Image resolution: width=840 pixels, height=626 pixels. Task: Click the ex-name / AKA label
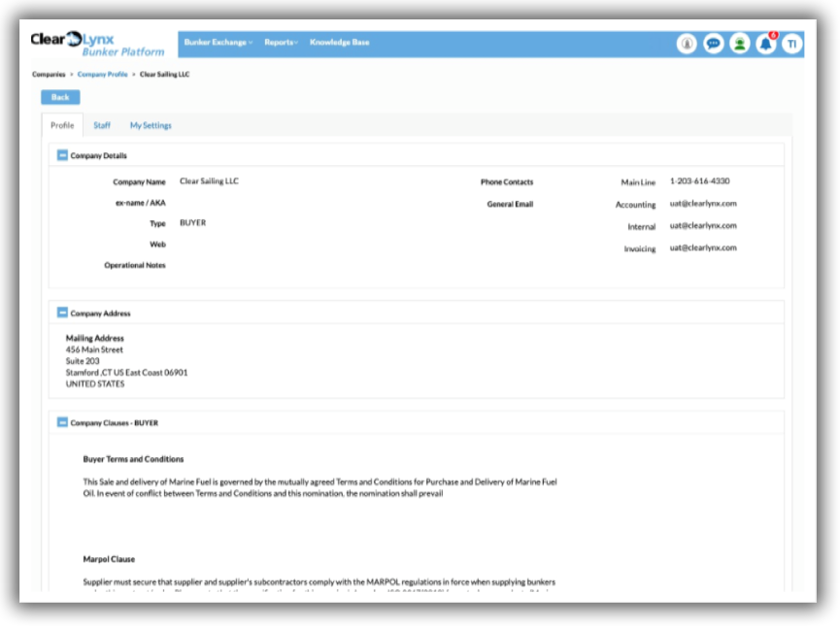pyautogui.click(x=141, y=203)
